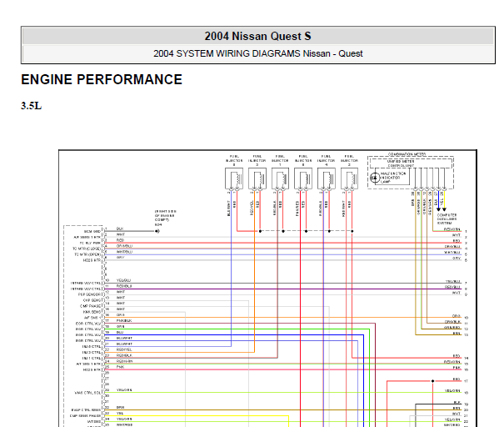
Task: Click the "ENGINE PERFORMANCE" heading
Action: (102, 79)
